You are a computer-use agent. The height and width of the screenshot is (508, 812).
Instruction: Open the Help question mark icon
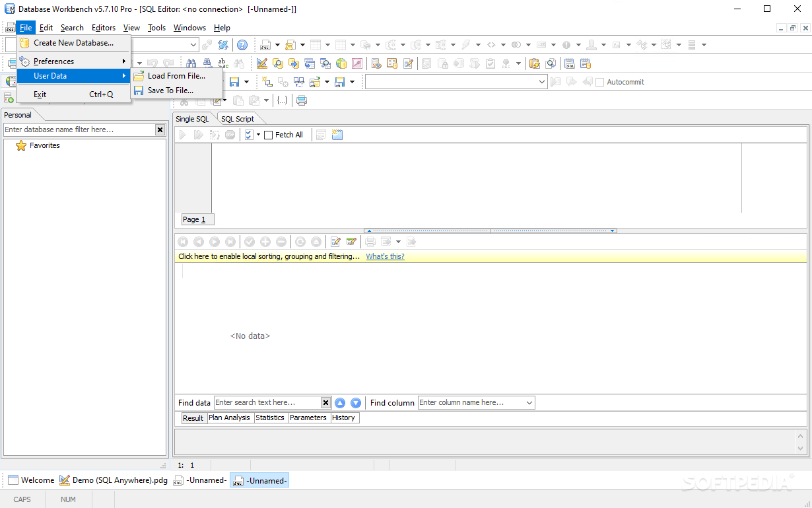pyautogui.click(x=242, y=45)
